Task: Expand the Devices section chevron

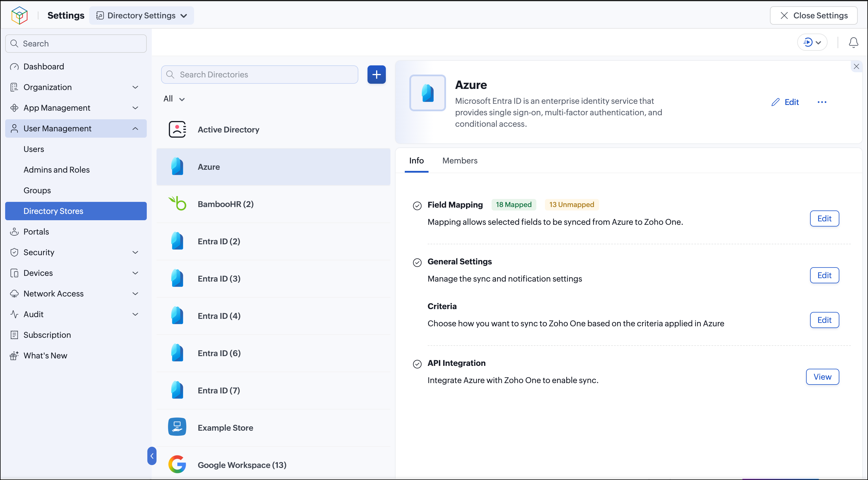Action: [x=136, y=273]
